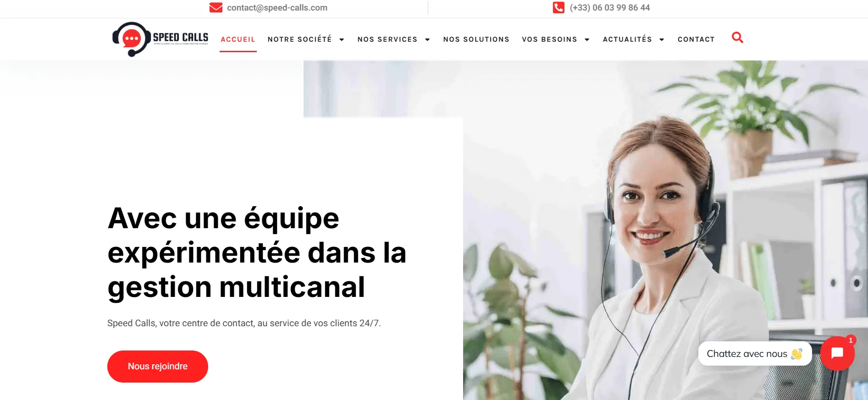Click the chat notification badge showing 1
The width and height of the screenshot is (868, 400).
click(851, 340)
